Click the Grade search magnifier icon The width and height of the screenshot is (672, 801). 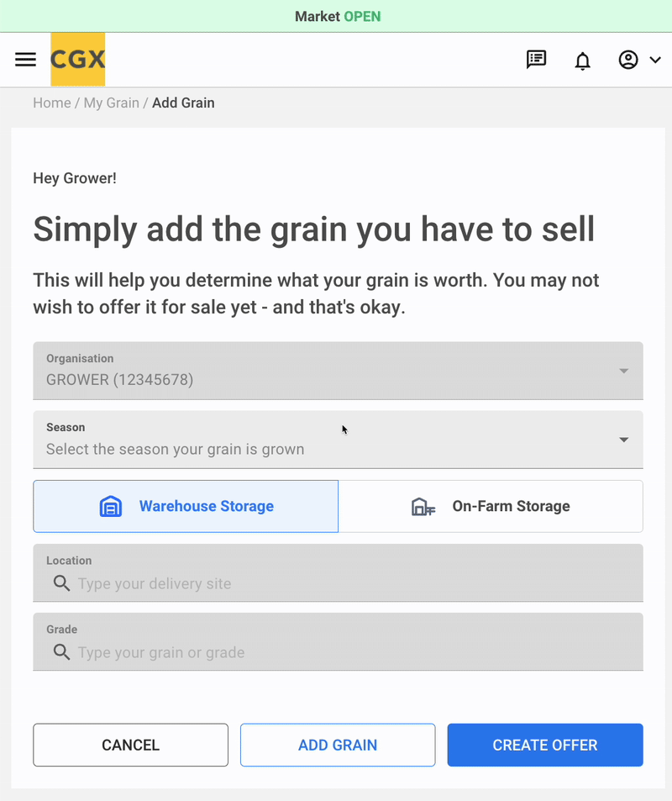pyautogui.click(x=61, y=652)
